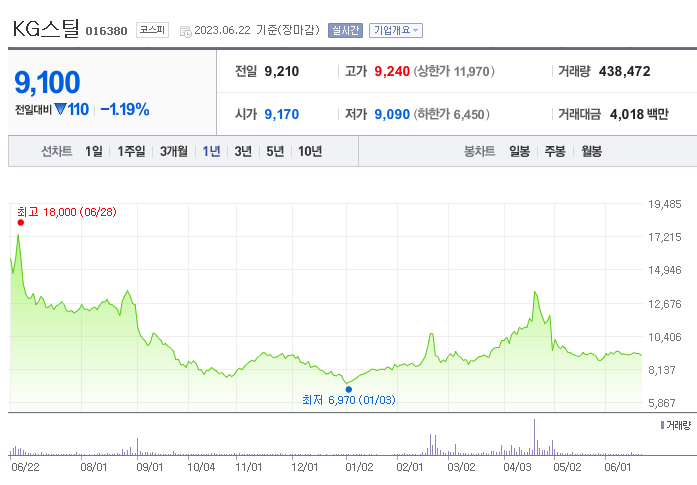Click the 코스피 market badge
This screenshot has height=485, width=697.
tap(152, 30)
